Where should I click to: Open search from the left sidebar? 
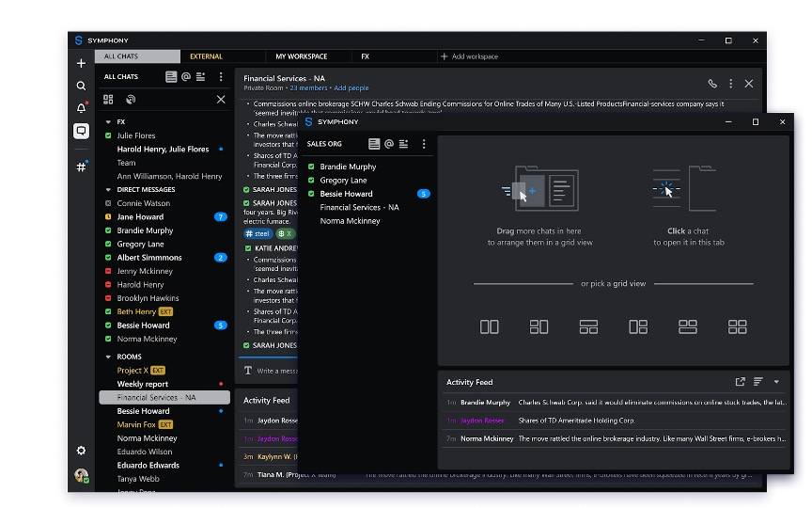coord(82,86)
